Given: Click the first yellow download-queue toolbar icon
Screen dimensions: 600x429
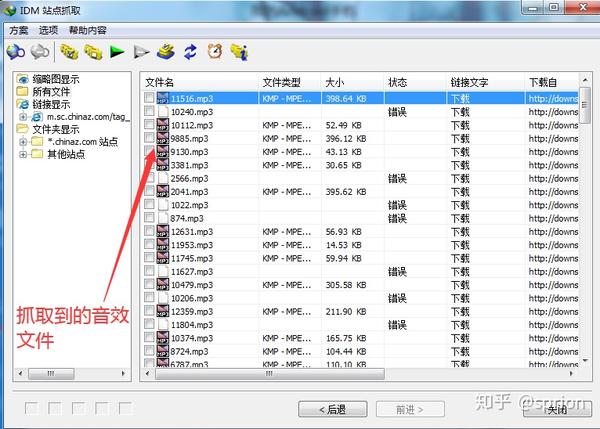Looking at the screenshot, I should pos(69,52).
